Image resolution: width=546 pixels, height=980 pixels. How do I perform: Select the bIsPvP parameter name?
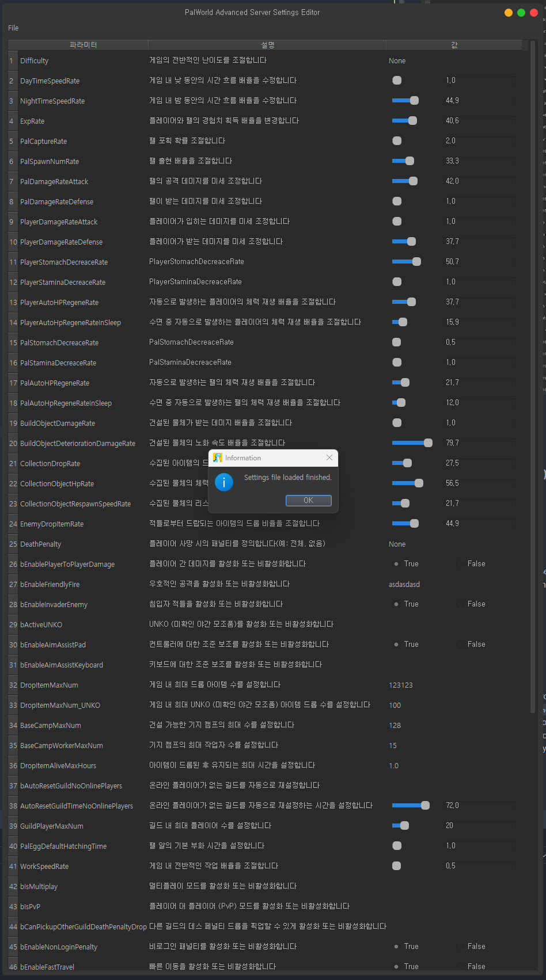(30, 907)
